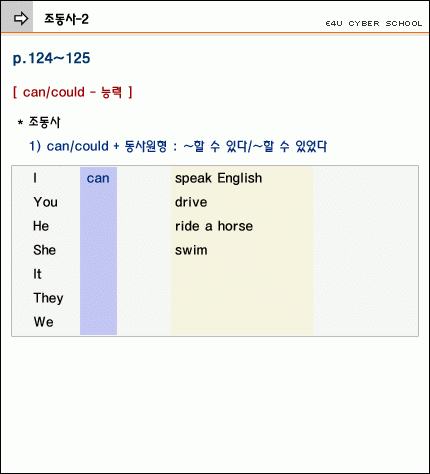This screenshot has width=430, height=474.
Task: Click the arrow icon beside 조동사-2
Action: click(x=21, y=18)
